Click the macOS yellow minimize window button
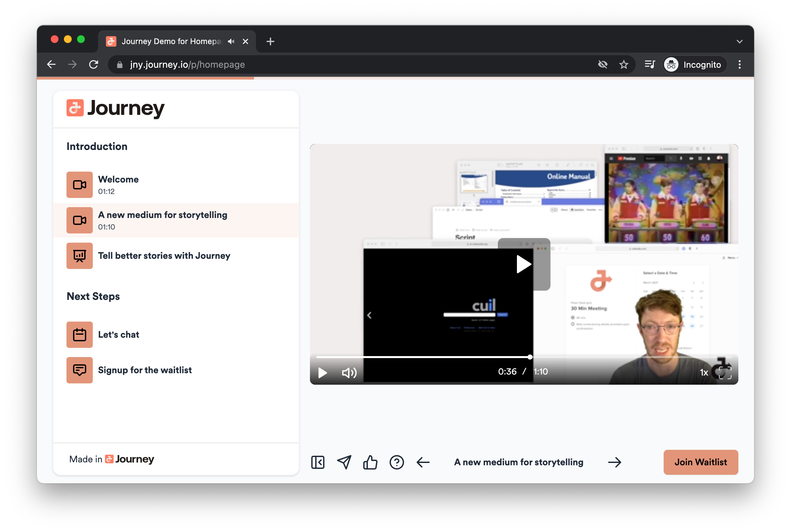Image resolution: width=791 pixels, height=532 pixels. pyautogui.click(x=67, y=39)
